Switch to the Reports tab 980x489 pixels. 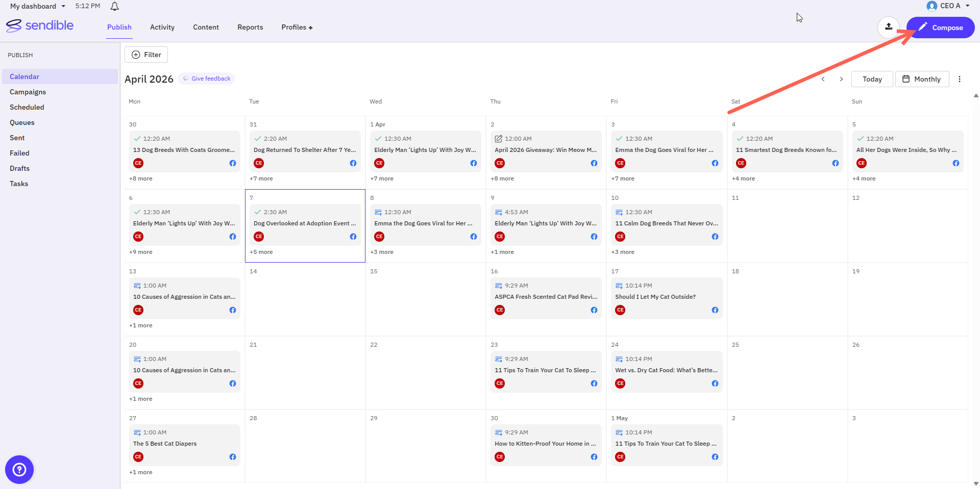pos(250,27)
